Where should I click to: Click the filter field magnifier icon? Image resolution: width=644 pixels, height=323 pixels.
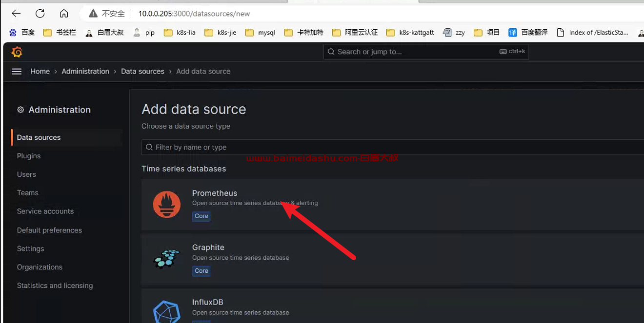click(x=149, y=147)
